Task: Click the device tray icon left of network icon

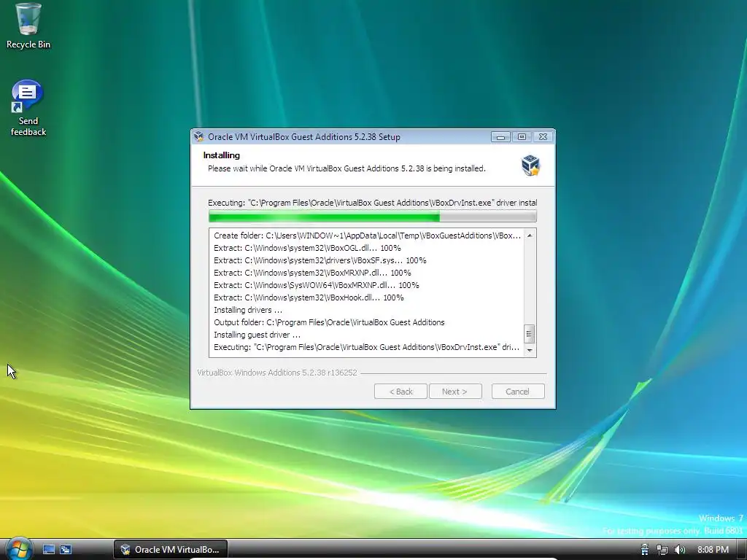Action: click(645, 550)
